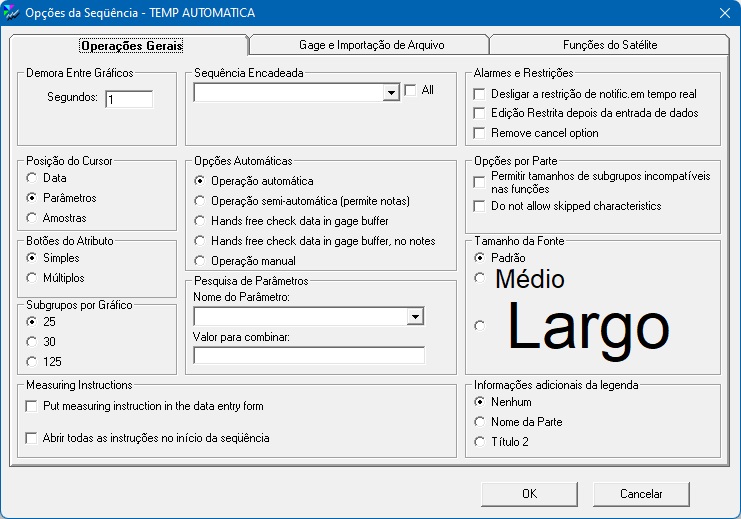Click inside the Sequência Encadeada combo box field
741x519 pixels.
[x=289, y=92]
